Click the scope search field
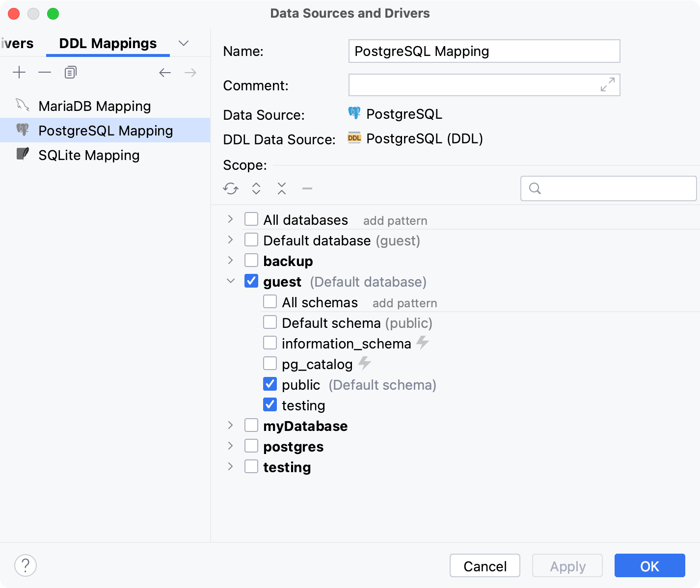 point(609,188)
